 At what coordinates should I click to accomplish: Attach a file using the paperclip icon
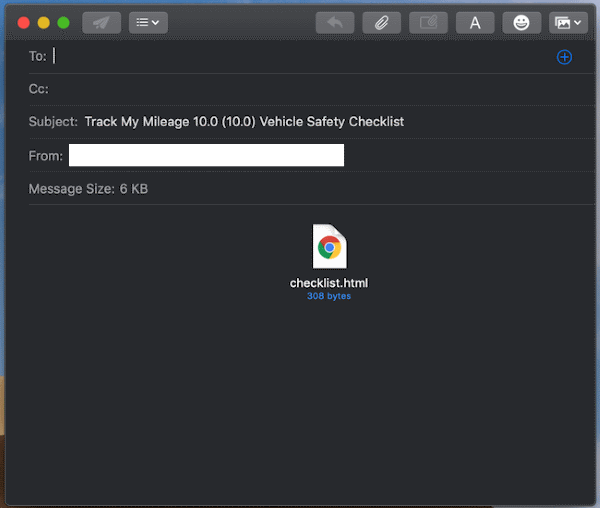382,22
